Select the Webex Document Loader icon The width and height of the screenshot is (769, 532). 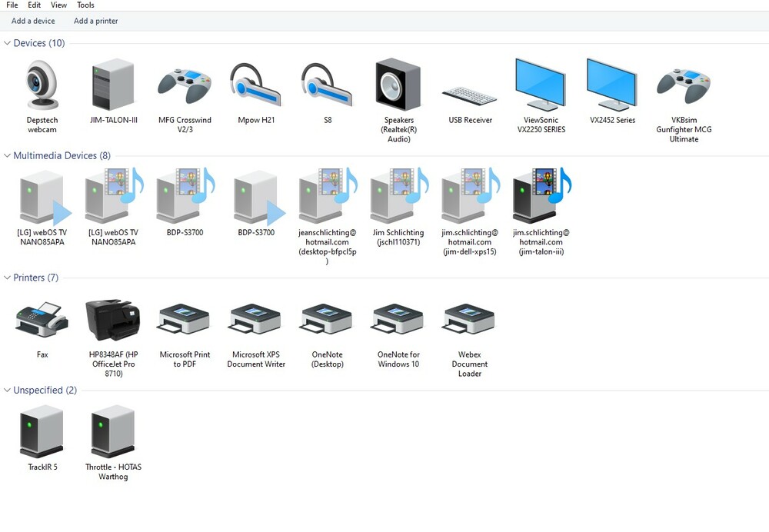pos(469,320)
